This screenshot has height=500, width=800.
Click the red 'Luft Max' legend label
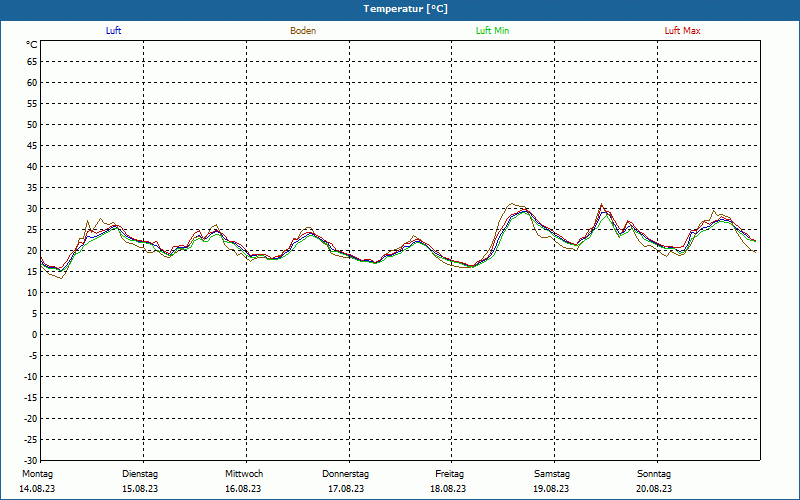pos(682,31)
